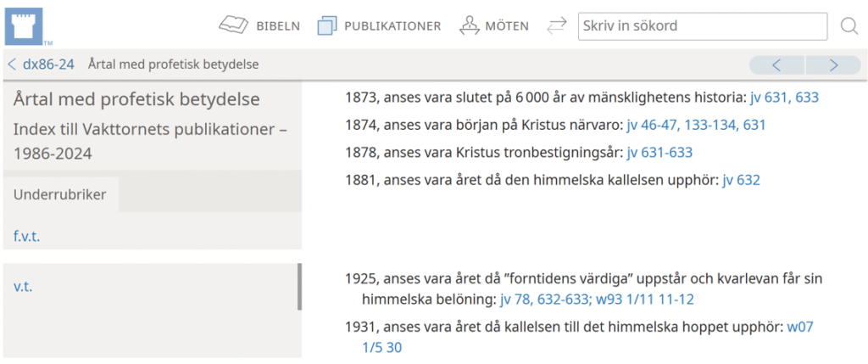This screenshot has height=364, width=868.
Task: Select the Underrubriker tab
Action: [x=59, y=194]
